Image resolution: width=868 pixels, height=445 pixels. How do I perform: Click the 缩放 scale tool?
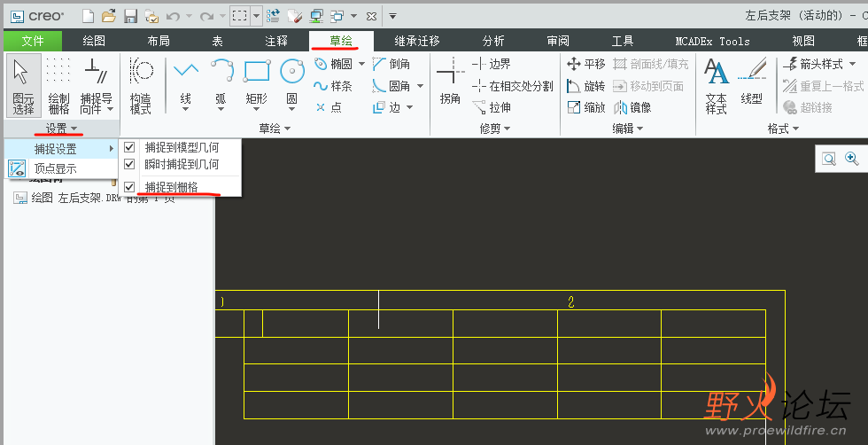[586, 107]
